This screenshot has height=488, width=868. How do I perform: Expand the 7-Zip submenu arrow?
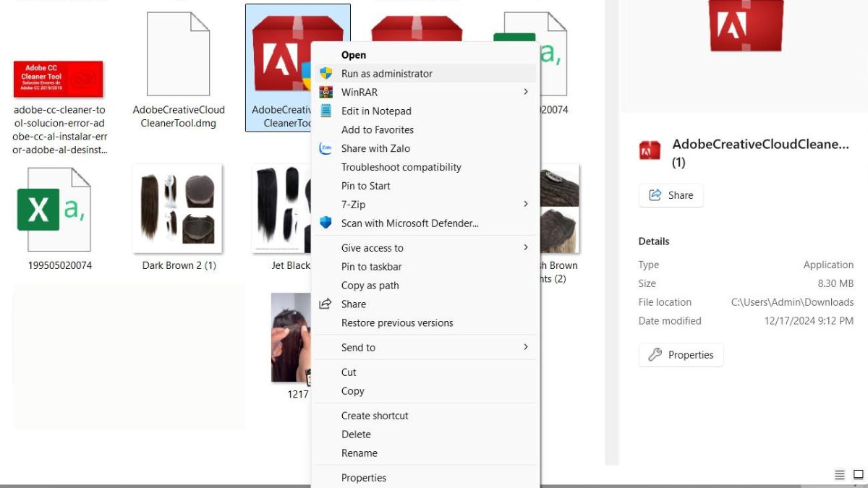click(x=526, y=205)
